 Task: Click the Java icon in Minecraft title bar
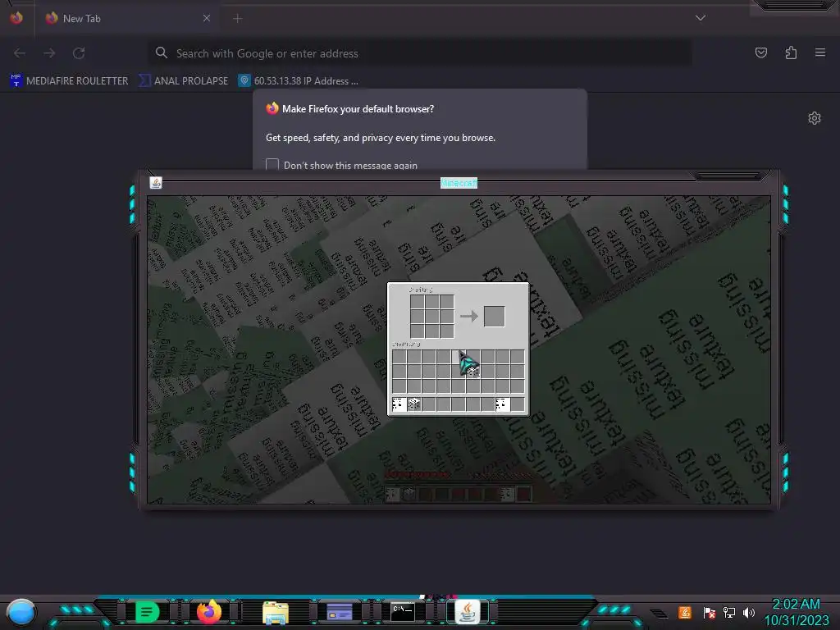click(x=156, y=183)
